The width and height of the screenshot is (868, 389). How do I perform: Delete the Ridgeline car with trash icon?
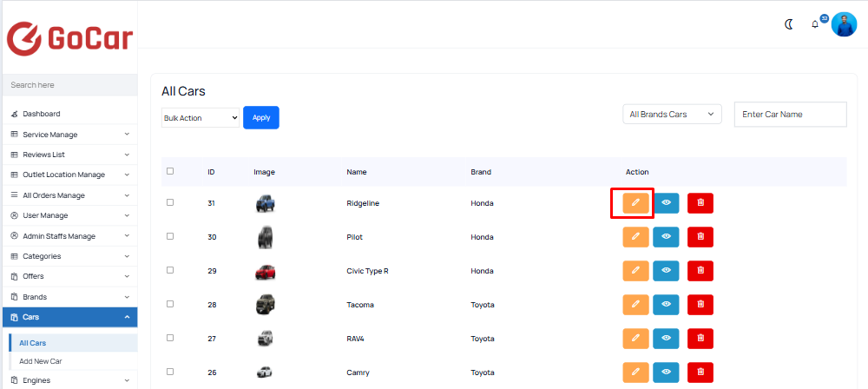click(x=700, y=203)
